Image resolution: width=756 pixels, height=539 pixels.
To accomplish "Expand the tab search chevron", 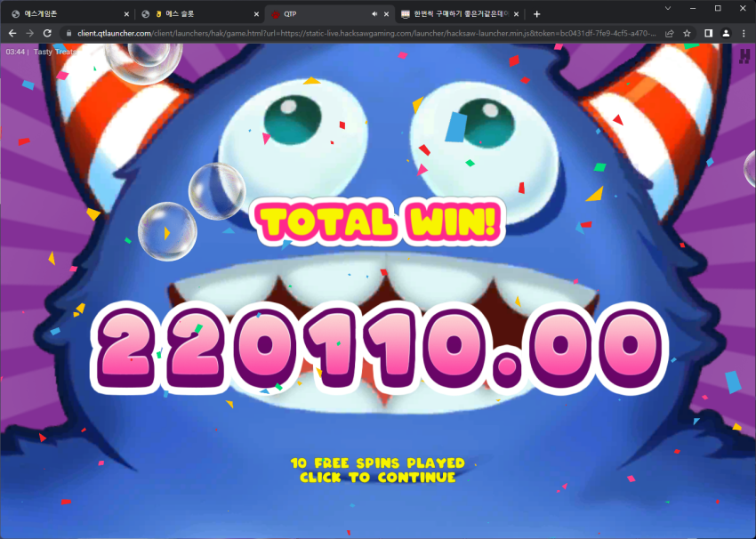I will click(x=668, y=8).
